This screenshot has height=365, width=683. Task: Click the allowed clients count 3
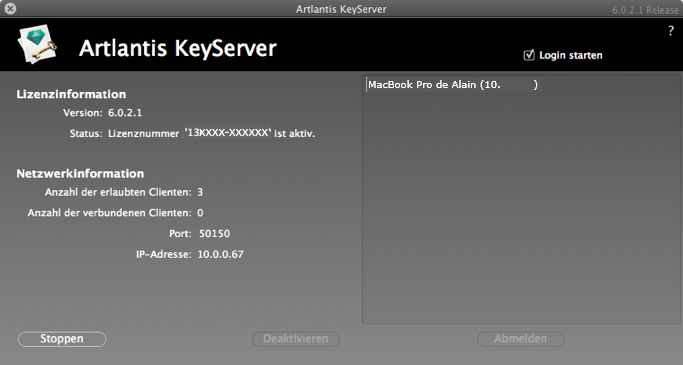coord(200,192)
